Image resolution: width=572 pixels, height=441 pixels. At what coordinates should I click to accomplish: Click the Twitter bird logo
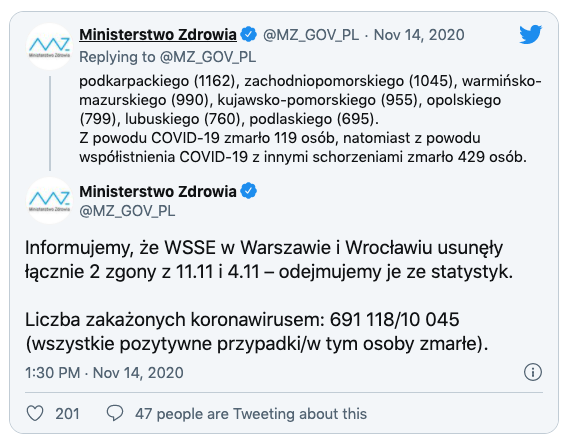click(531, 34)
